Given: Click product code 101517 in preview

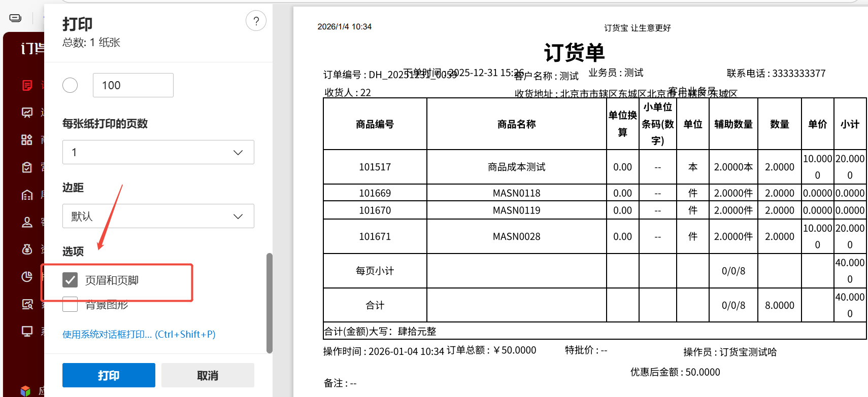Looking at the screenshot, I should click(x=375, y=167).
